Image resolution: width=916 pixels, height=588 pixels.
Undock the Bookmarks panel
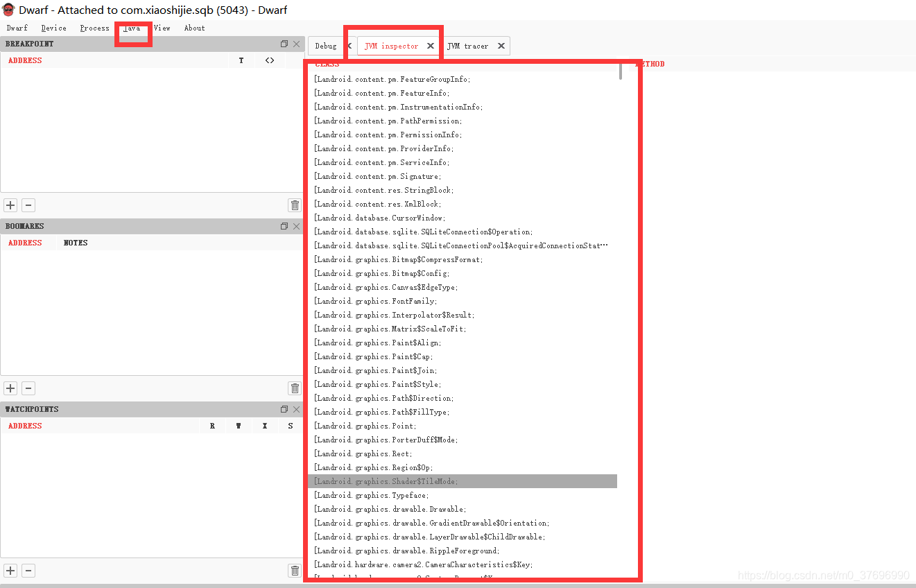click(284, 226)
